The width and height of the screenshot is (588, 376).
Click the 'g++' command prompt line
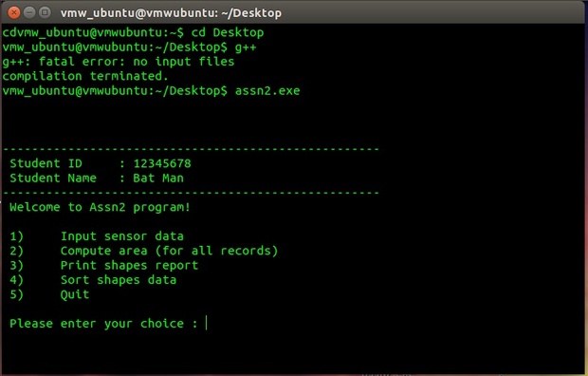tap(129, 47)
